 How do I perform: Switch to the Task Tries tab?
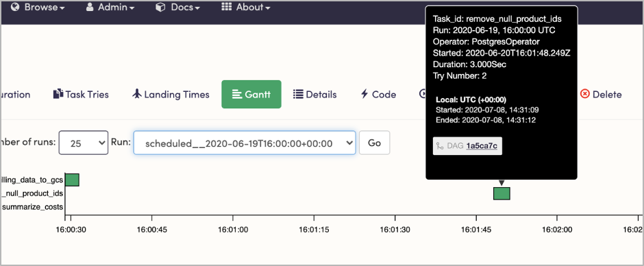pos(81,95)
